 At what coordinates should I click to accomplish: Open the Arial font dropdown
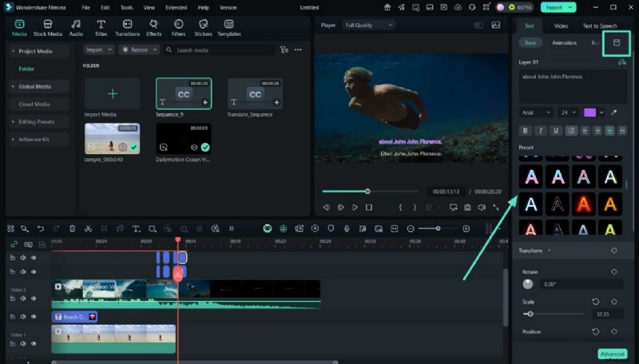coord(536,113)
